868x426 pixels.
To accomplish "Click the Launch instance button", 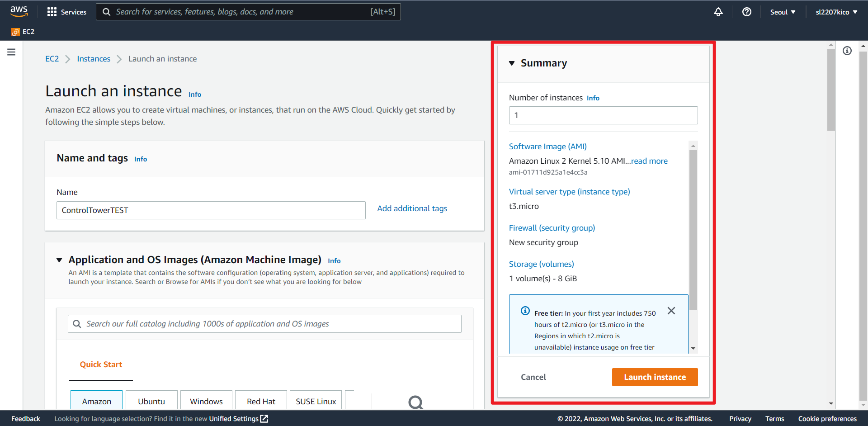I will [655, 377].
